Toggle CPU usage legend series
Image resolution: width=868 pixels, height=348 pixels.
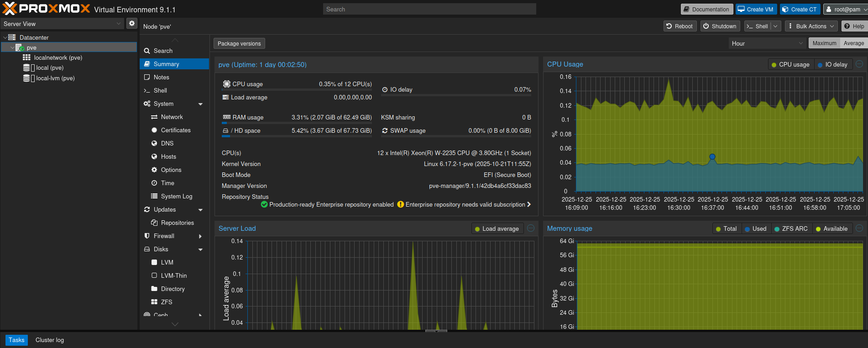click(x=790, y=64)
